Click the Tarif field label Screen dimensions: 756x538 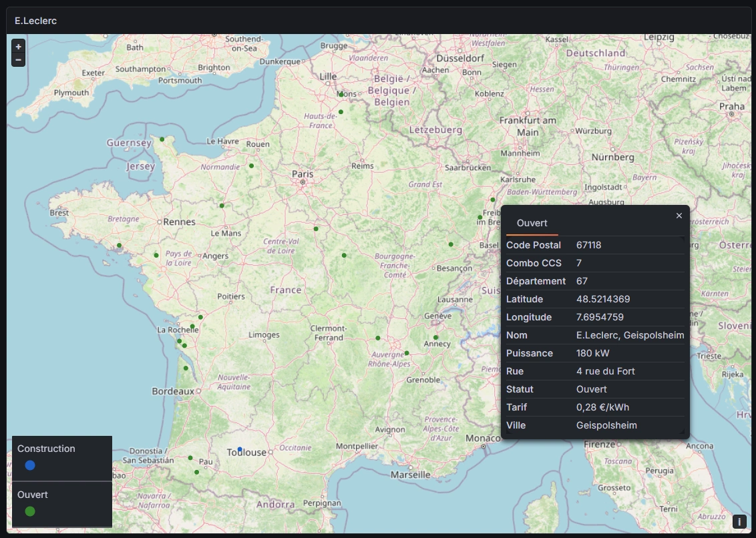[x=516, y=407]
